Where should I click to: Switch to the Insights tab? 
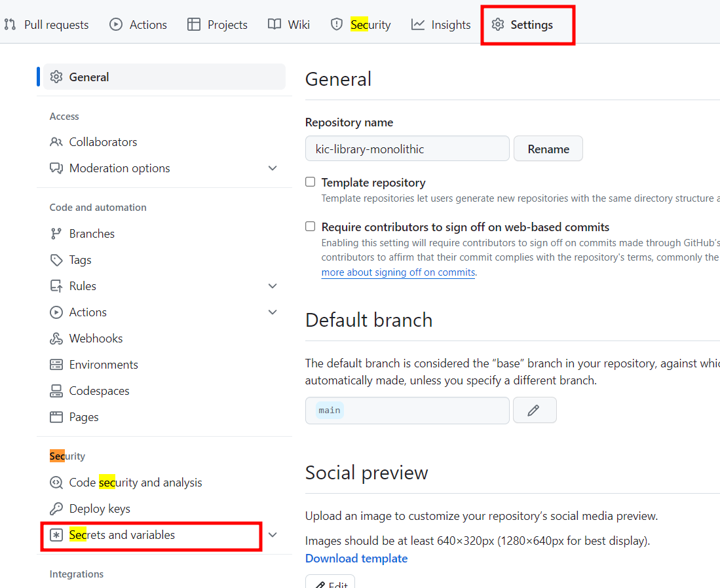[x=441, y=24]
